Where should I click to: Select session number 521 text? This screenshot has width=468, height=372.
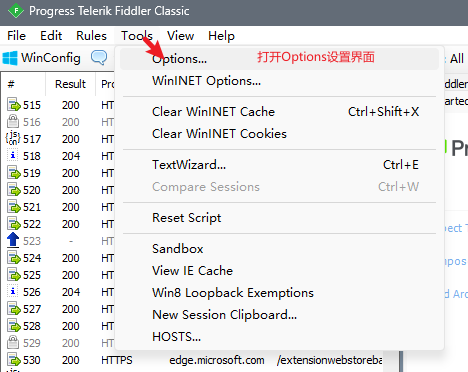tap(32, 207)
